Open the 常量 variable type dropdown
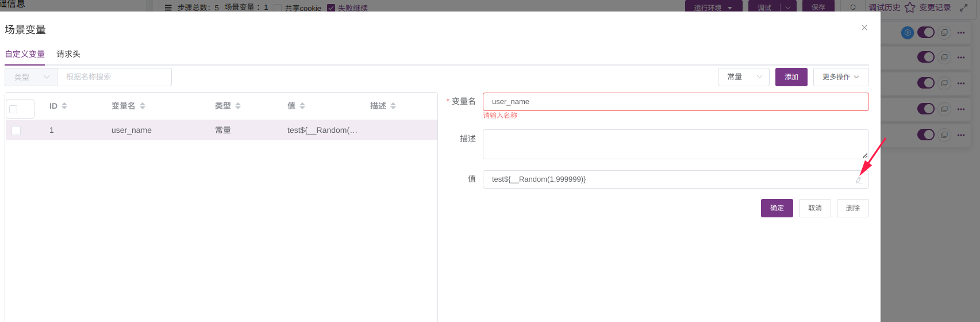 (744, 77)
